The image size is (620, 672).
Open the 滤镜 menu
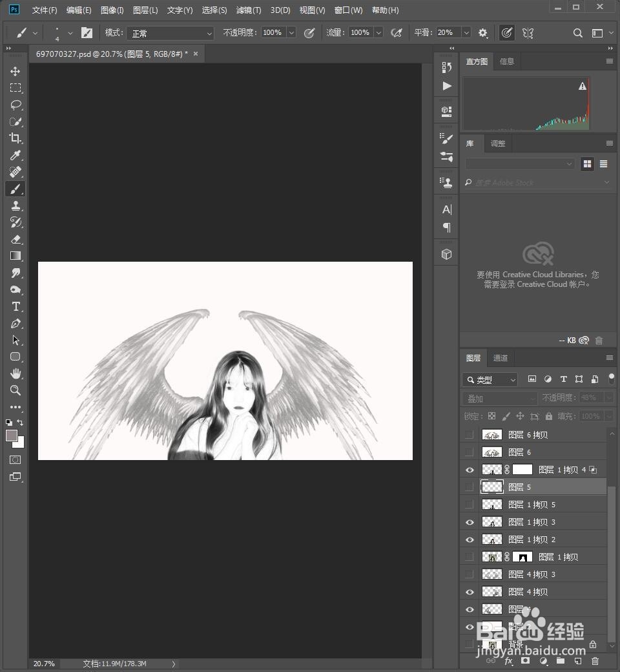point(248,10)
